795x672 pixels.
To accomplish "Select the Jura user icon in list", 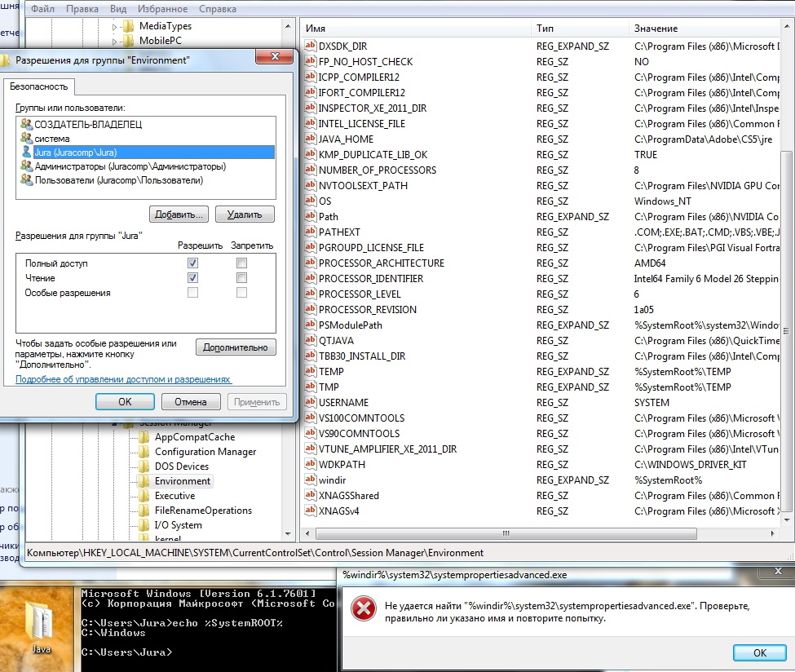I will [x=26, y=153].
